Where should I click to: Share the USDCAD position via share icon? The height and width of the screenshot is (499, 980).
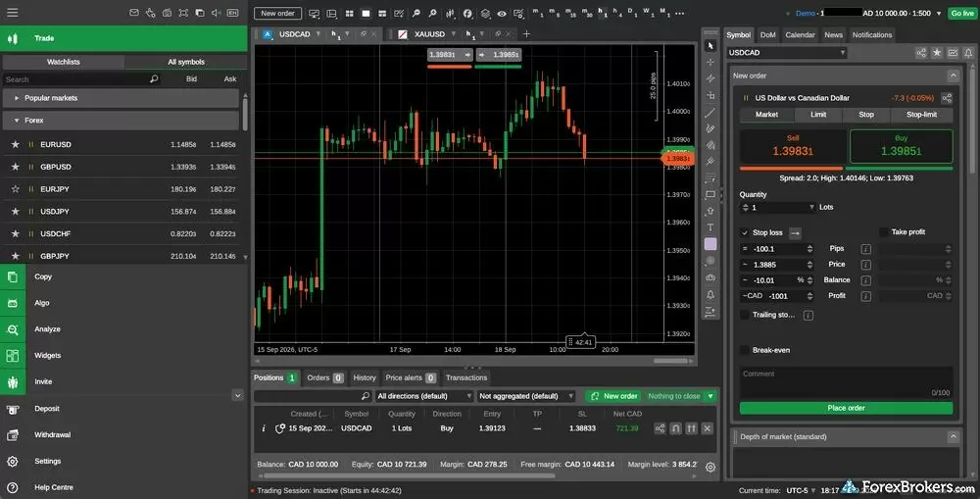tap(660, 428)
